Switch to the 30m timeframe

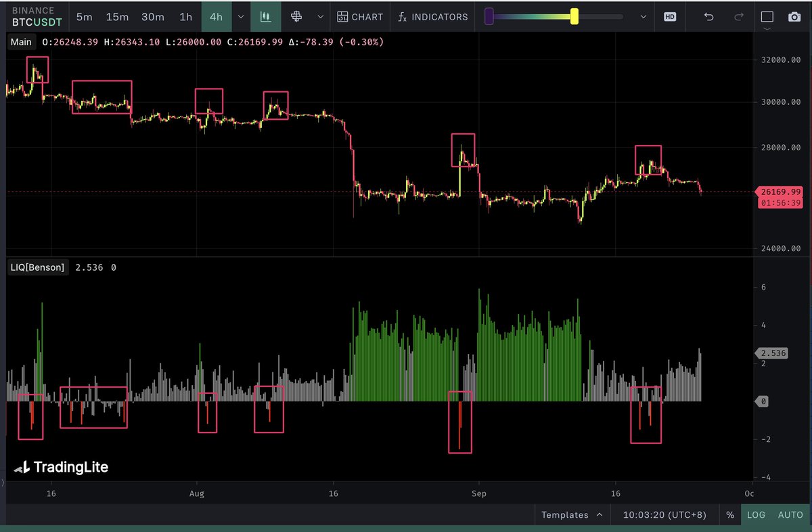(152, 17)
